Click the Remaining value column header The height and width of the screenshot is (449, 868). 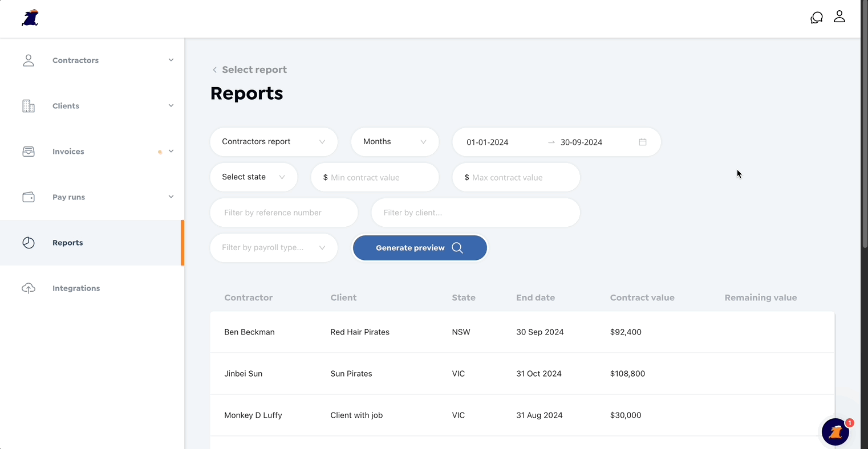point(761,297)
